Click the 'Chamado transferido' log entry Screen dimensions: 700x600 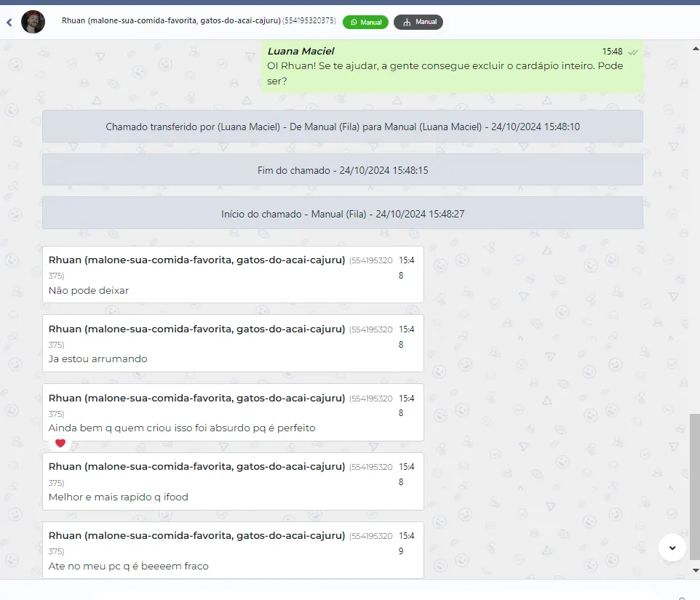click(x=343, y=127)
